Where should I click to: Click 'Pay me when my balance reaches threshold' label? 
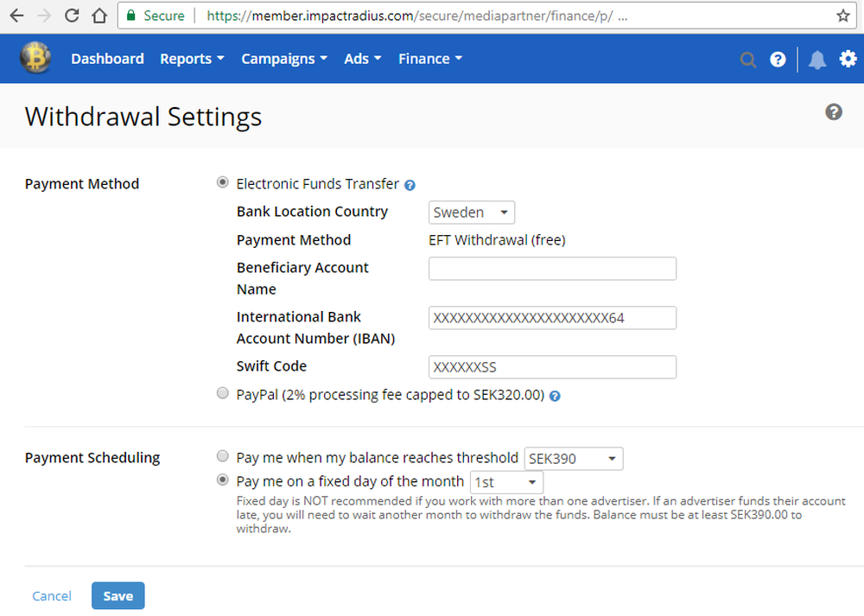tap(378, 457)
